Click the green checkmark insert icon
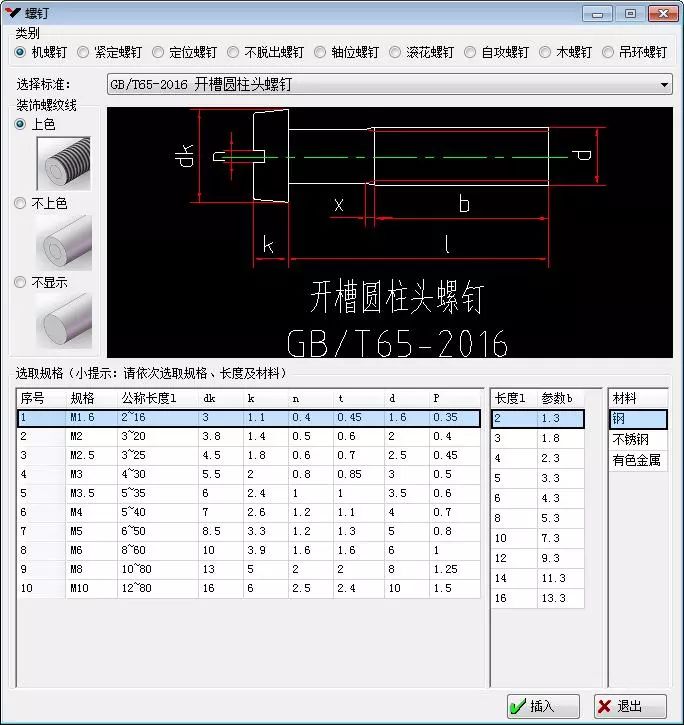Screen dimensions: 684x725 click(519, 706)
